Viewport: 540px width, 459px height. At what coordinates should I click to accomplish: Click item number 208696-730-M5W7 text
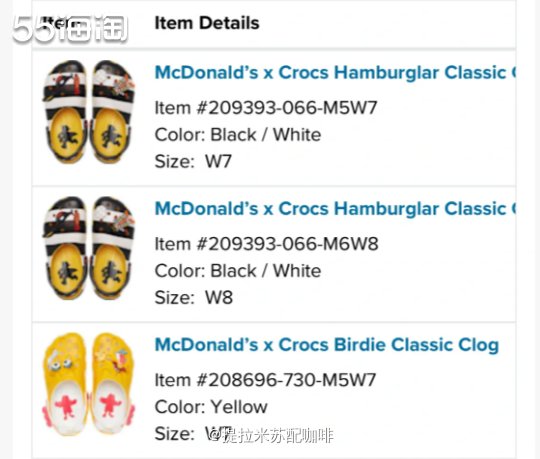265,380
